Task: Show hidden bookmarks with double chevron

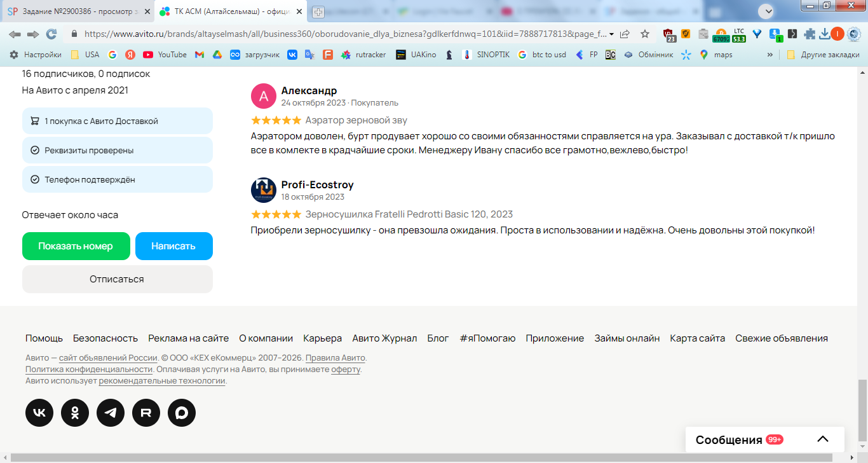Action: pos(770,55)
